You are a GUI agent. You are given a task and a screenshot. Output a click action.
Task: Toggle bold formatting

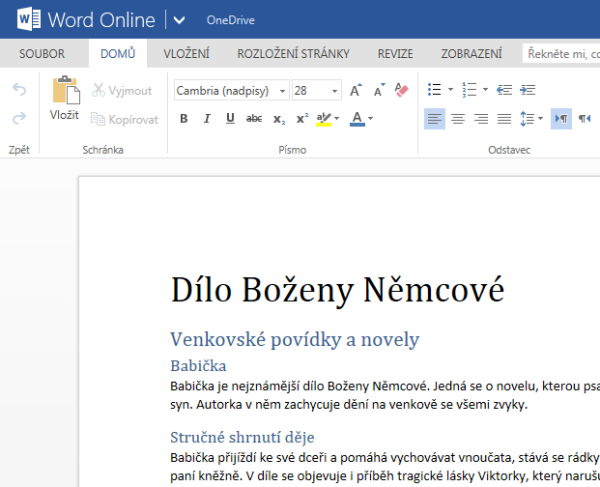[x=183, y=118]
